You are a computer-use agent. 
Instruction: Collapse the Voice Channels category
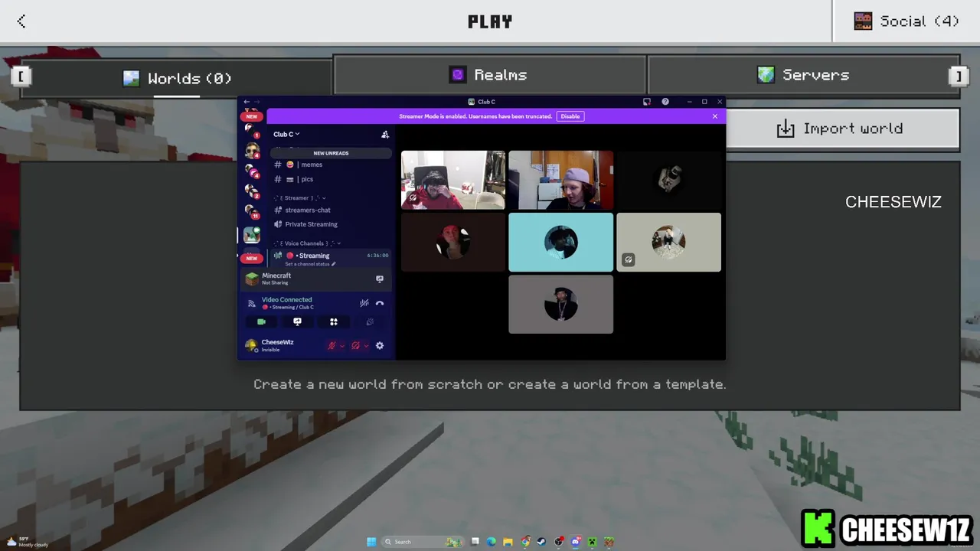[x=306, y=243]
